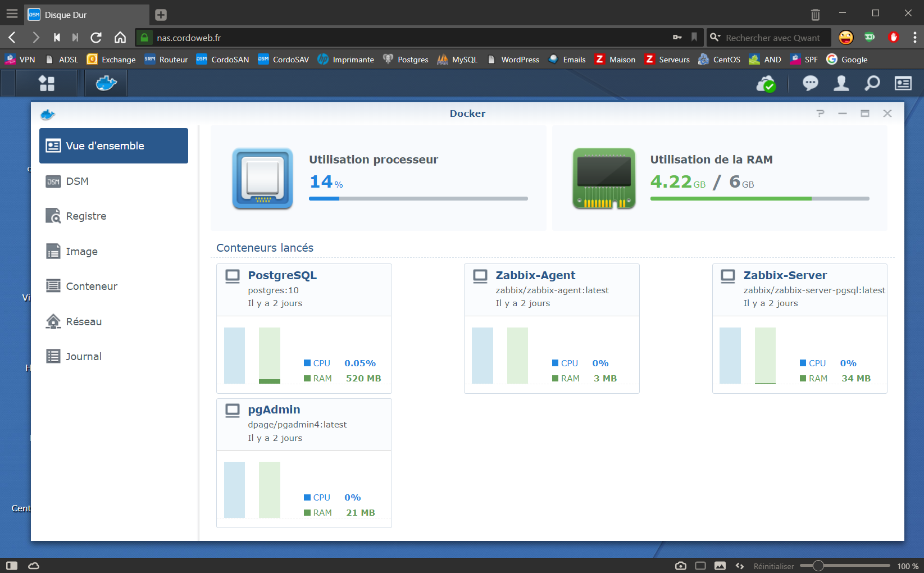924x573 pixels.
Task: Click the dpage/pgadmin4:latest image text
Action: pyautogui.click(x=297, y=425)
